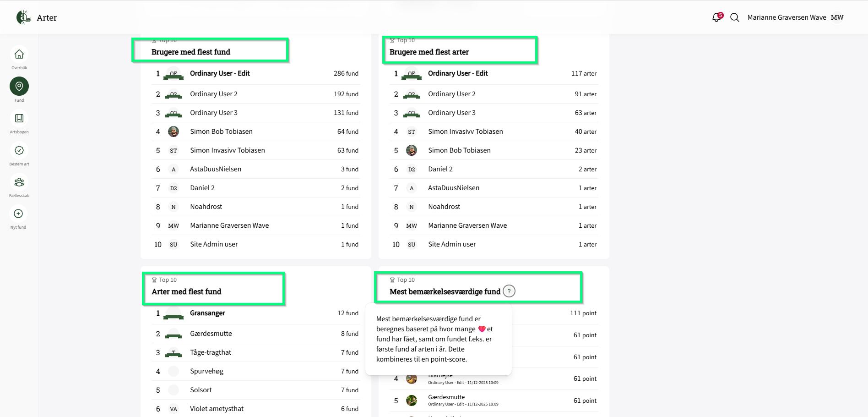Viewport: 868px width, 417px height.
Task: Select the Bestem art checkmark icon
Action: pos(19,150)
